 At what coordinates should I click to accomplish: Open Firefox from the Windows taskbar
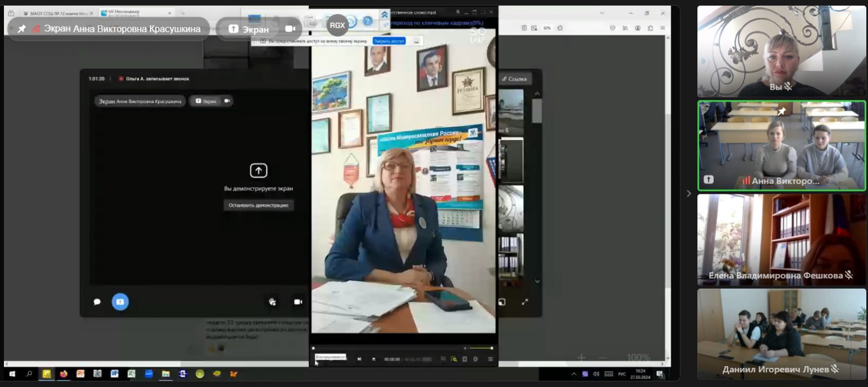click(63, 373)
